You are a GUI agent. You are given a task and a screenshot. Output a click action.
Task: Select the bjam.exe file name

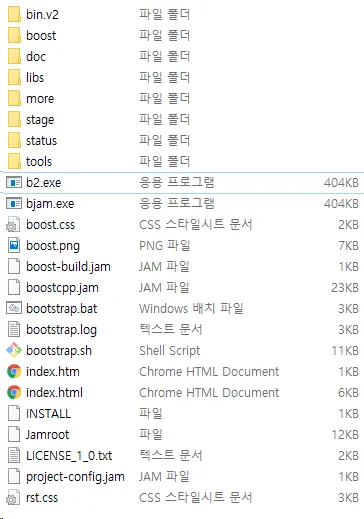tap(50, 204)
